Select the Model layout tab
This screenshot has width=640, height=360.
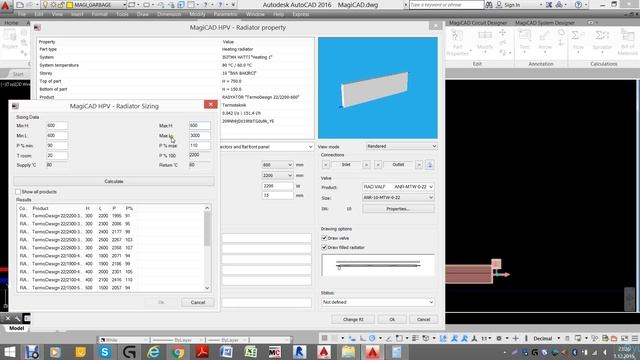pyautogui.click(x=16, y=328)
